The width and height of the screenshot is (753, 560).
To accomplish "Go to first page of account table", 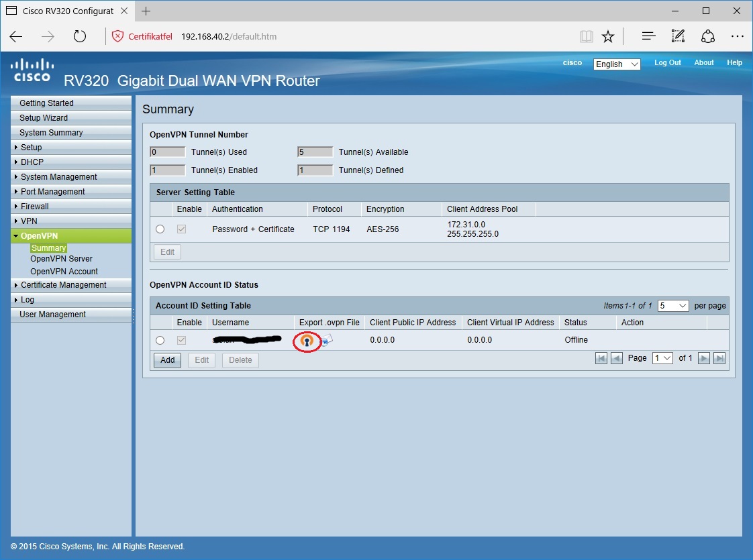I will pyautogui.click(x=601, y=358).
